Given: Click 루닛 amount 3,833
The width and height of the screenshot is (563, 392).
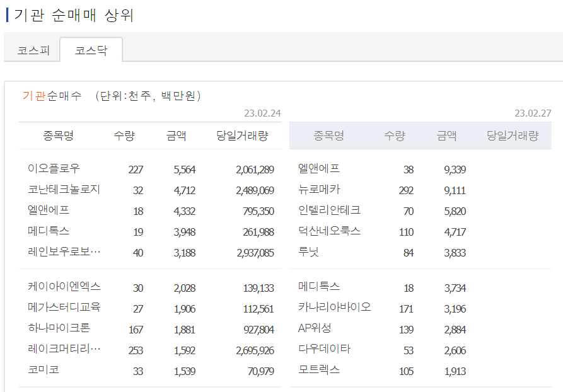Looking at the screenshot, I should point(455,253).
